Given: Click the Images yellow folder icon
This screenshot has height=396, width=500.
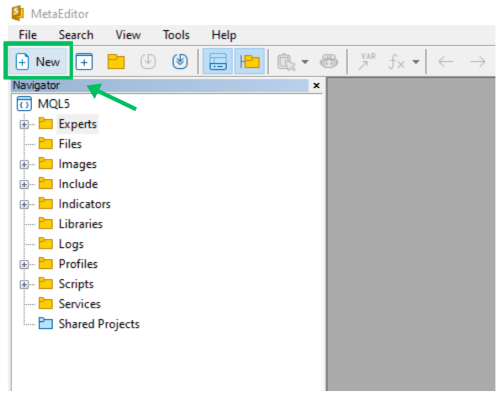Looking at the screenshot, I should (x=45, y=163).
